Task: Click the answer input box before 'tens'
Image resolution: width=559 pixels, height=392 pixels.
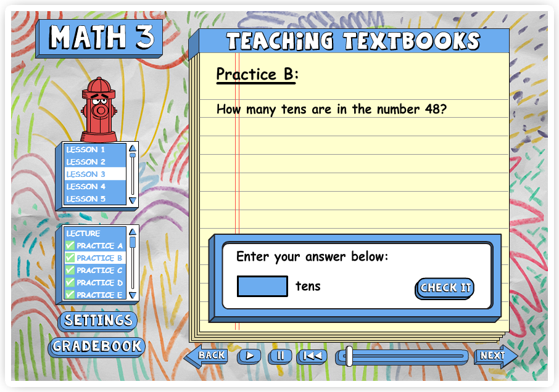Action: tap(262, 285)
